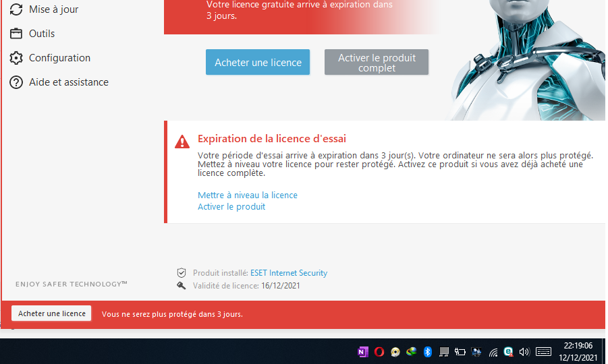Viewport: 608px width, 364px height.
Task: Click the Configuration gear icon
Action: (x=16, y=58)
